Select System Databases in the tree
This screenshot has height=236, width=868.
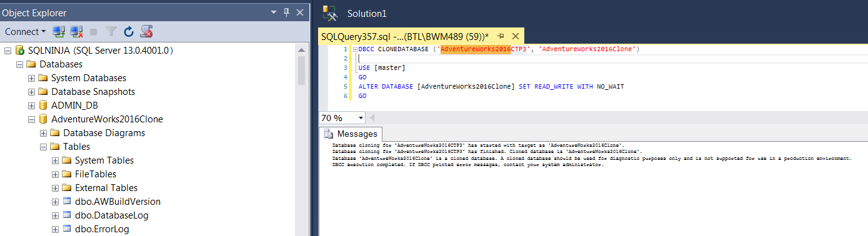tap(89, 78)
